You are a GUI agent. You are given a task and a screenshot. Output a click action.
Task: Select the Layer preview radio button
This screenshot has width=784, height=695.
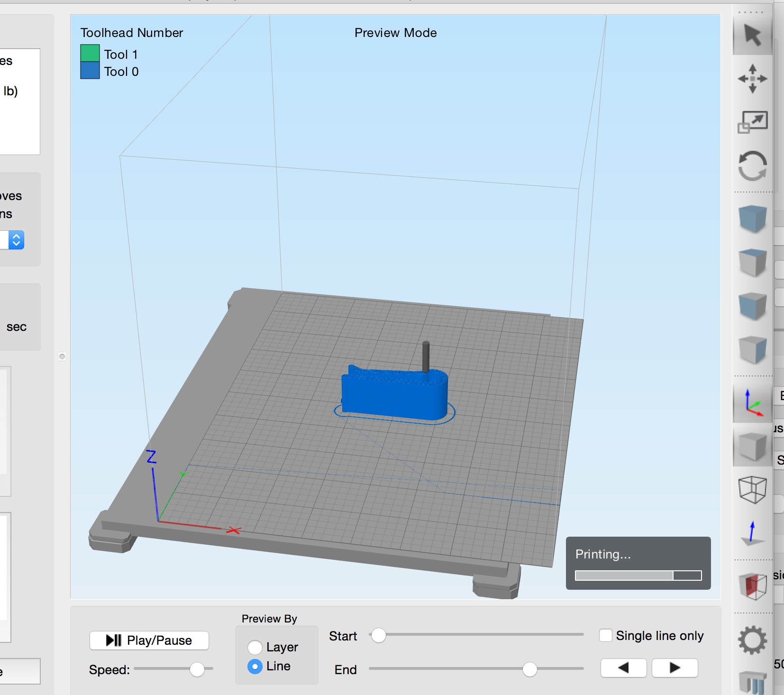255,647
